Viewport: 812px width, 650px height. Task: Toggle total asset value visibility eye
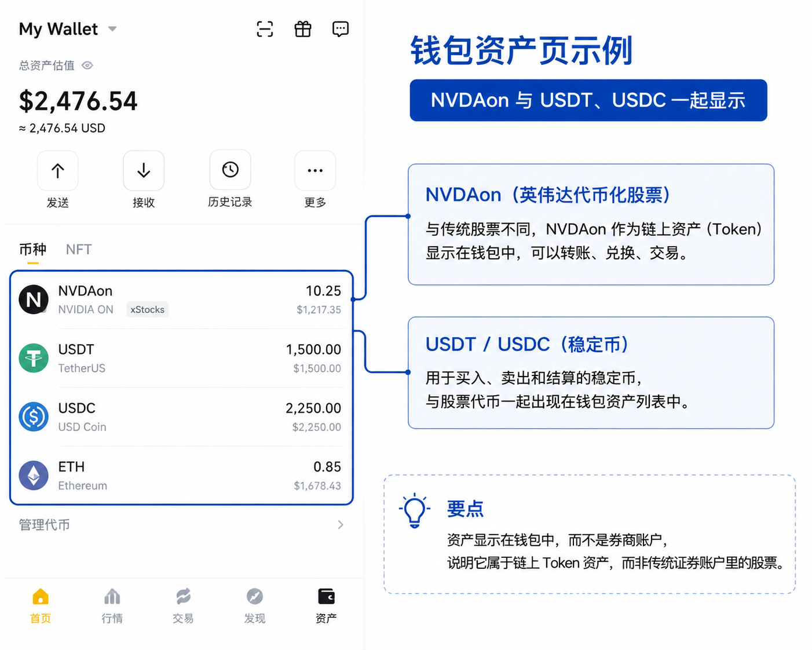pos(87,65)
